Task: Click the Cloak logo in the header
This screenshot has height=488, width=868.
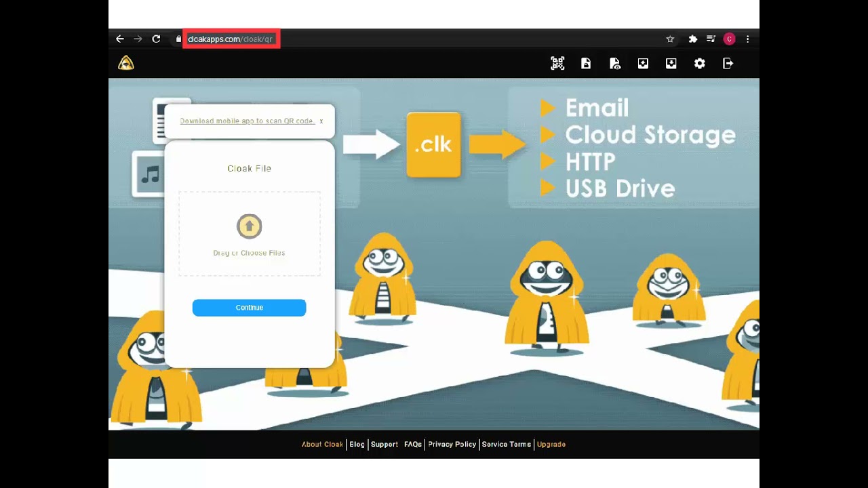Action: (126, 63)
